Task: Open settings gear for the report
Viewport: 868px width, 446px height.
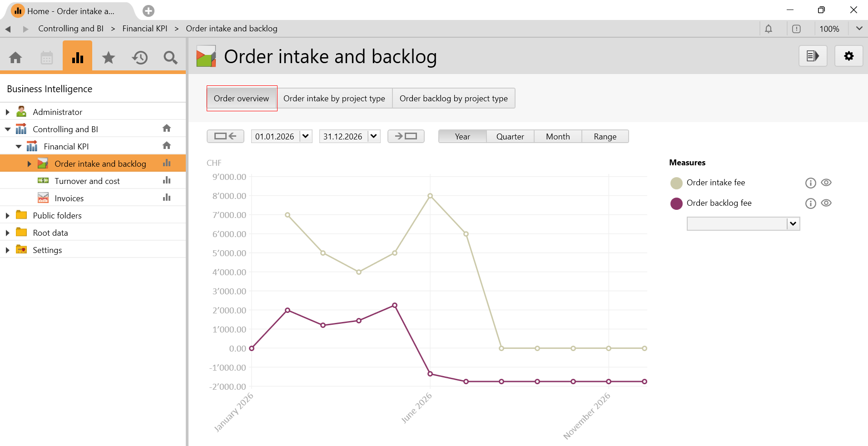Action: coord(848,56)
